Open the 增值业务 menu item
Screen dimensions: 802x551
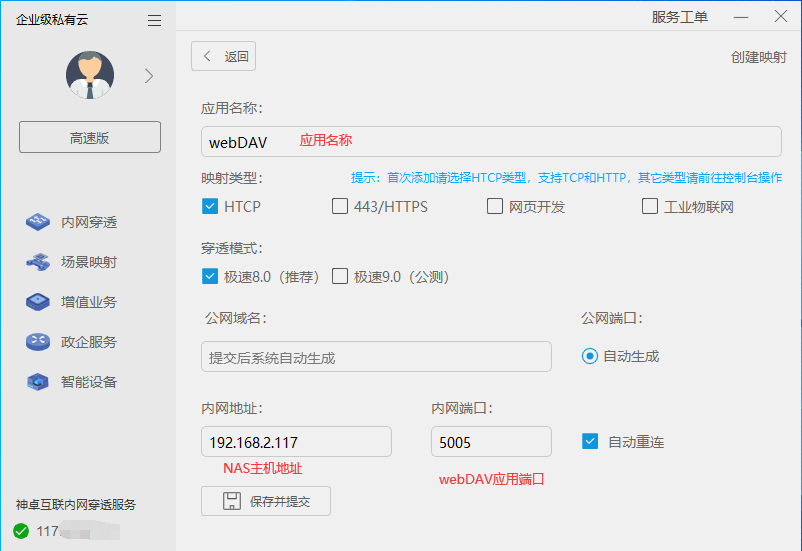tap(89, 302)
